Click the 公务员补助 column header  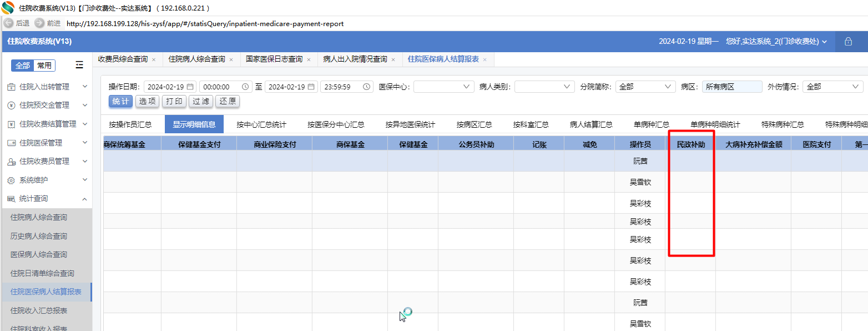pyautogui.click(x=476, y=144)
